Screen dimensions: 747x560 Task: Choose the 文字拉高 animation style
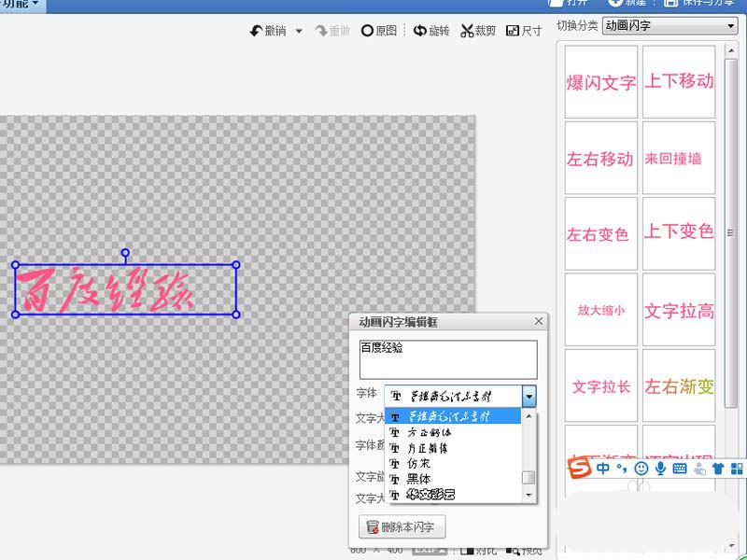coord(679,310)
